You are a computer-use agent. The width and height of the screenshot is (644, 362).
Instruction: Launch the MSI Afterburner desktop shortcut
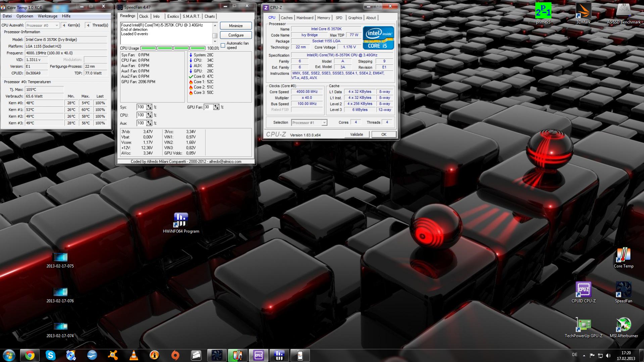(x=624, y=327)
